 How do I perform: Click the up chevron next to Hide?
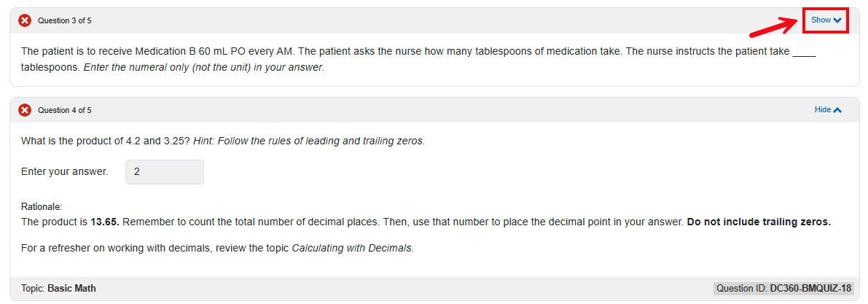pos(837,110)
